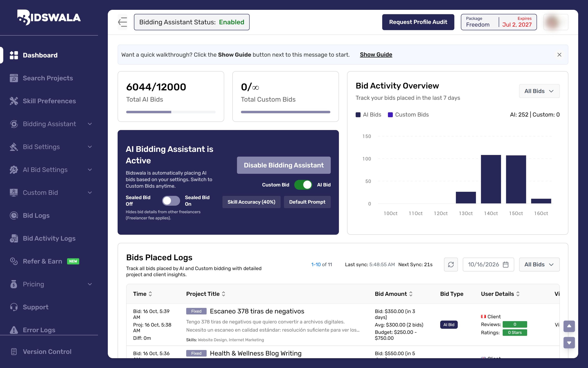Click the Custom Bid monitor icon
Viewport: 588px width, 368px height.
point(14,193)
